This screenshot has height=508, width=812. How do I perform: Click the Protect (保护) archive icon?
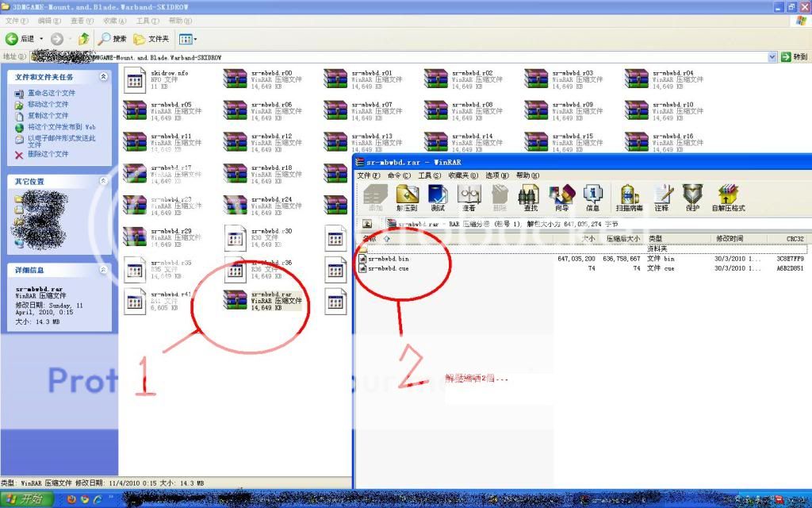coord(692,197)
